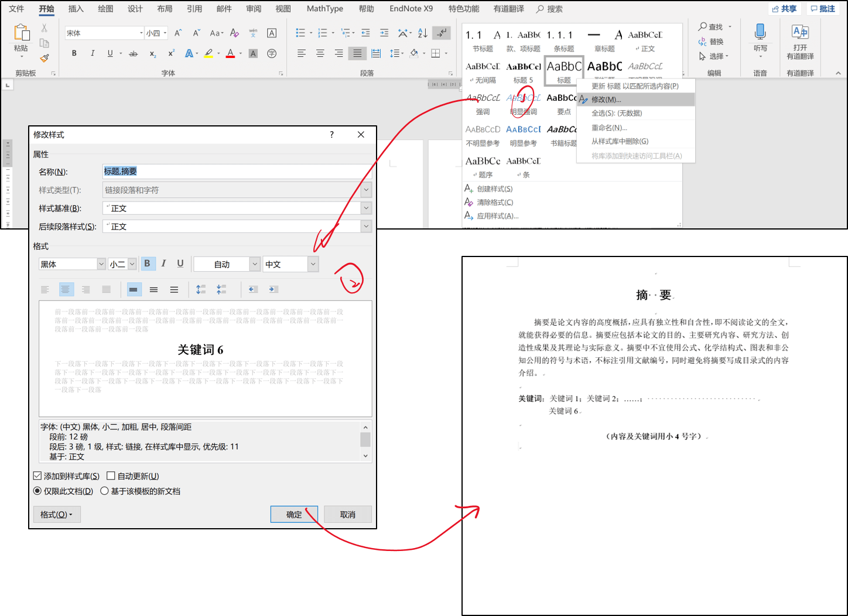
Task: Select 仅限此文档 radio button
Action: tap(37, 491)
